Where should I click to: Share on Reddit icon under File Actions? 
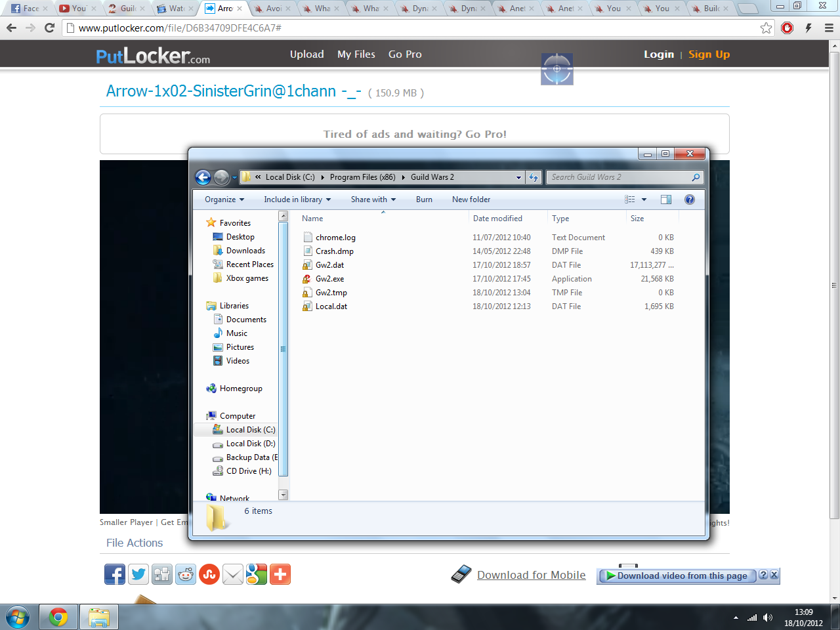coord(186,574)
